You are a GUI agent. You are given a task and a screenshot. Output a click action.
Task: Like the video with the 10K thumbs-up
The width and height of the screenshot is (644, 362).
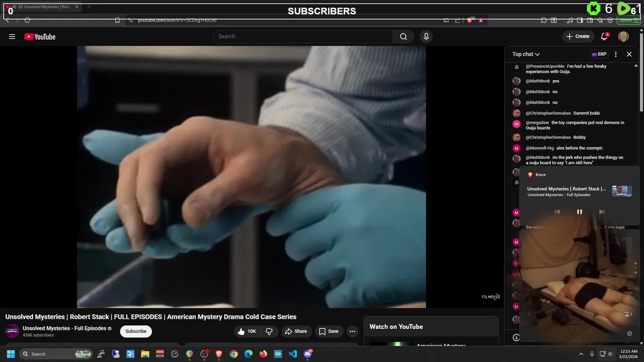(247, 331)
